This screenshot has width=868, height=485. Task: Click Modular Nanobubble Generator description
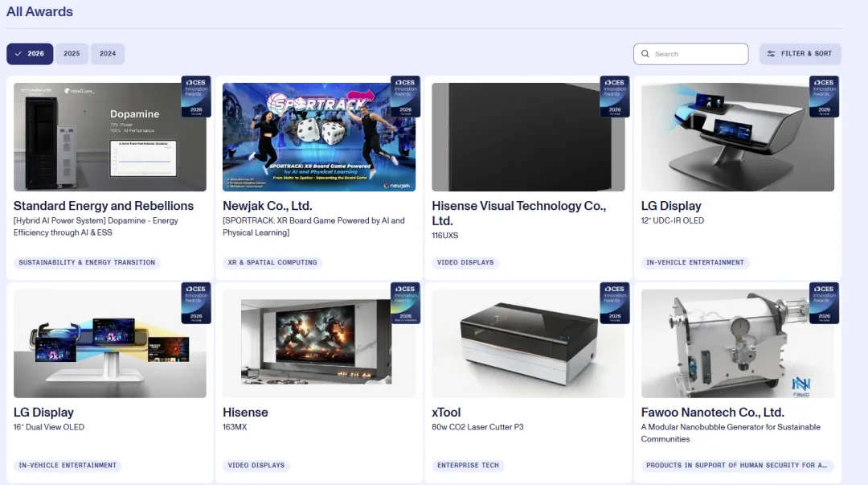click(731, 433)
